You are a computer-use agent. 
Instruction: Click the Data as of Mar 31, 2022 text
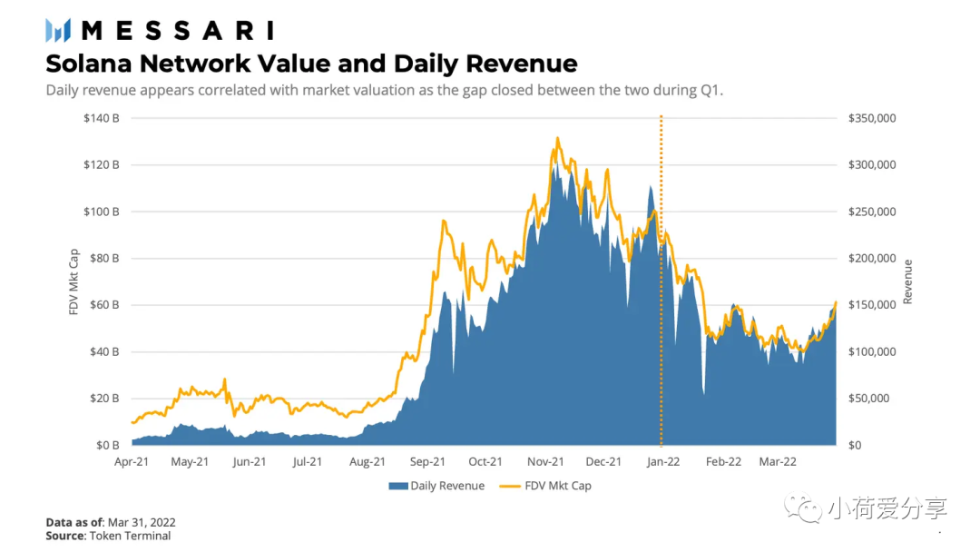[x=111, y=522]
